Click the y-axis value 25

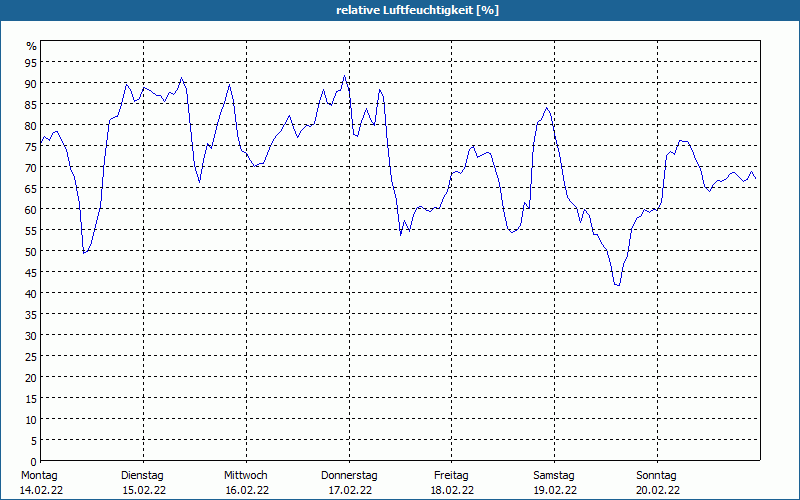click(x=32, y=357)
